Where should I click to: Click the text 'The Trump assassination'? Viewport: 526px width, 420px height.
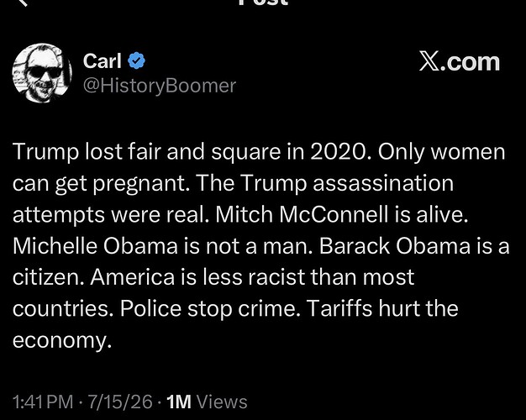point(324,183)
